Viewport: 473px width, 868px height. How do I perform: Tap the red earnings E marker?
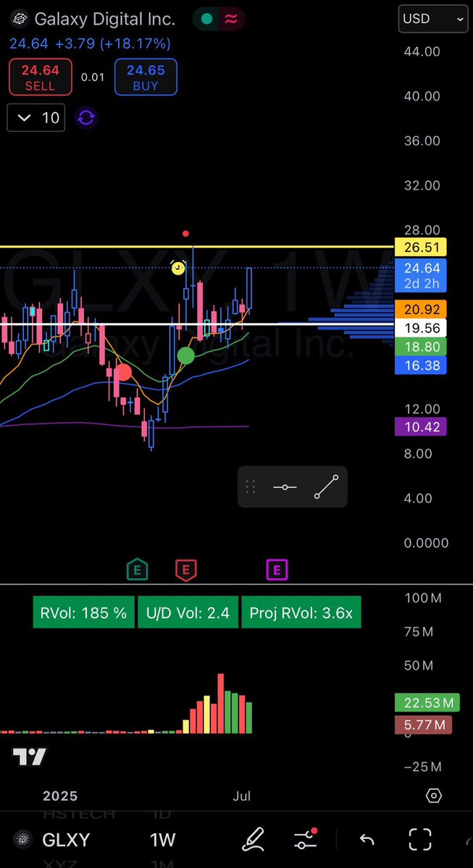[186, 569]
